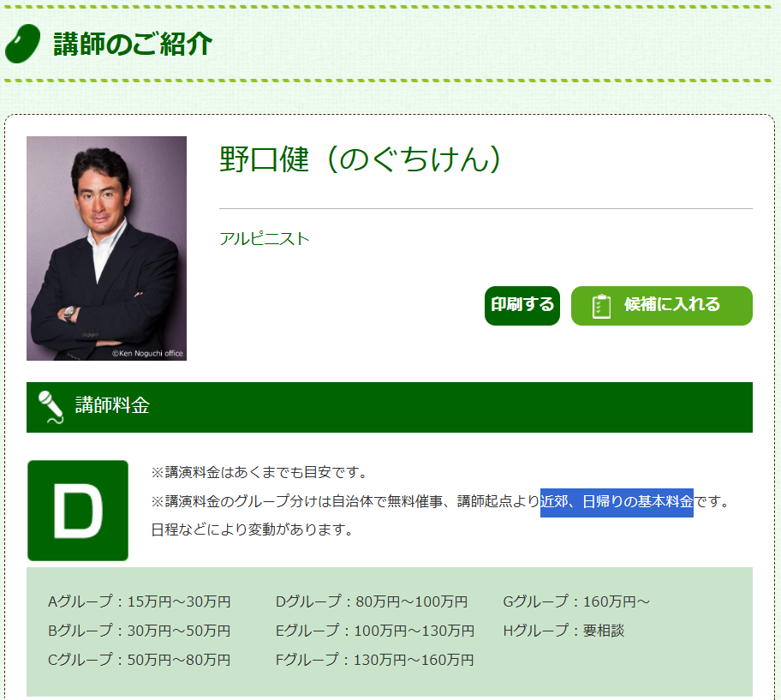Screen dimensions: 781x700
Task: Click the portrait photo of 野口健
Action: 106,248
